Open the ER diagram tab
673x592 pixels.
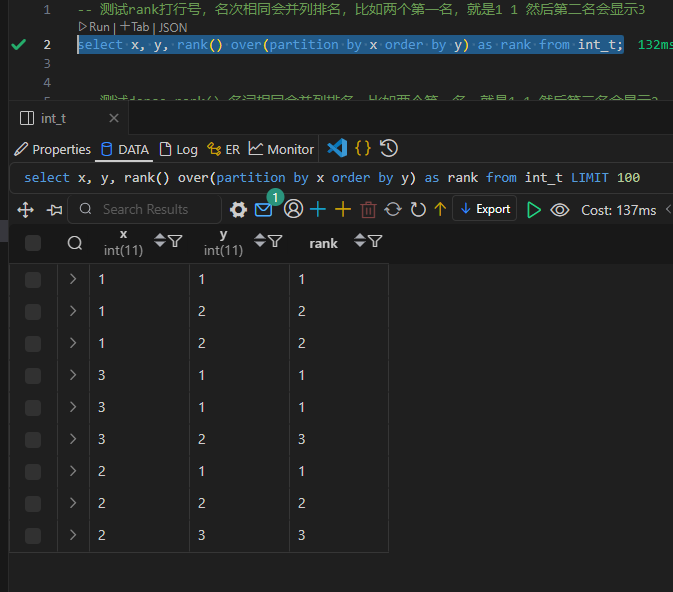click(223, 149)
